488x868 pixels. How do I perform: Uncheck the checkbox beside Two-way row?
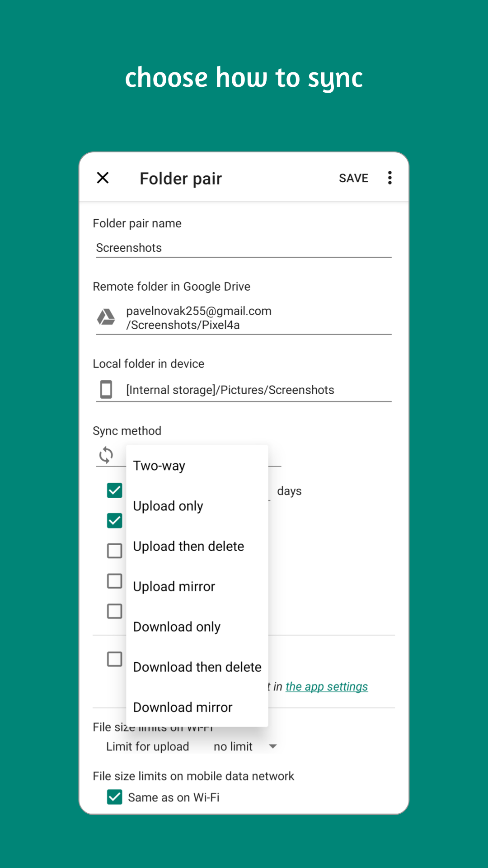[115, 491]
